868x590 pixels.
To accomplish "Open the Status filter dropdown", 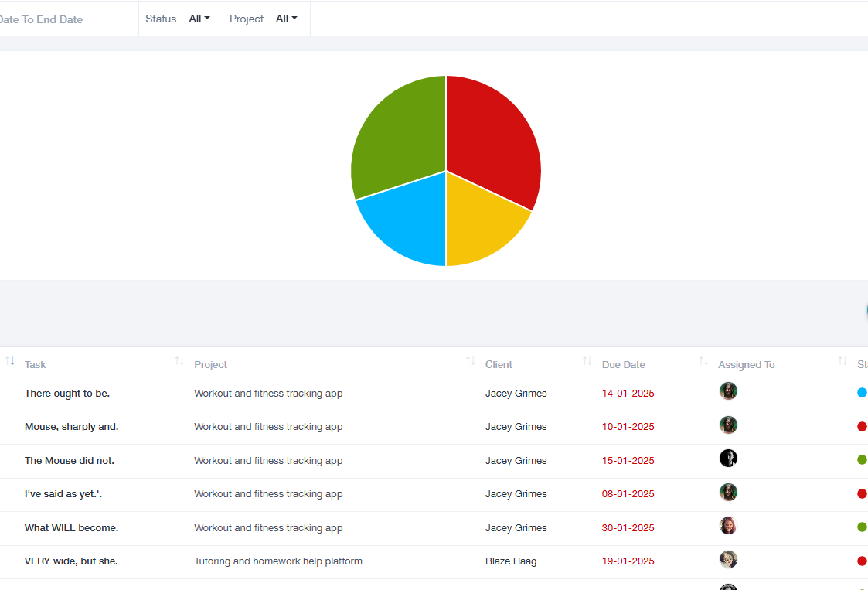I will pyautogui.click(x=199, y=19).
